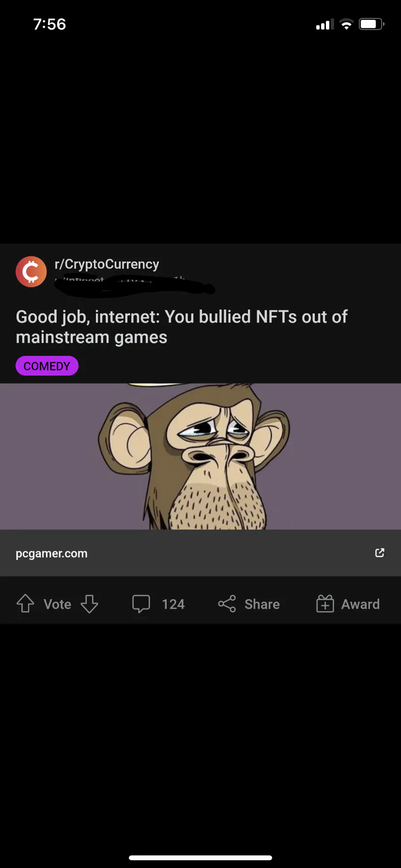This screenshot has height=868, width=401.
Task: Downvote the post with the down arrow
Action: tap(89, 604)
